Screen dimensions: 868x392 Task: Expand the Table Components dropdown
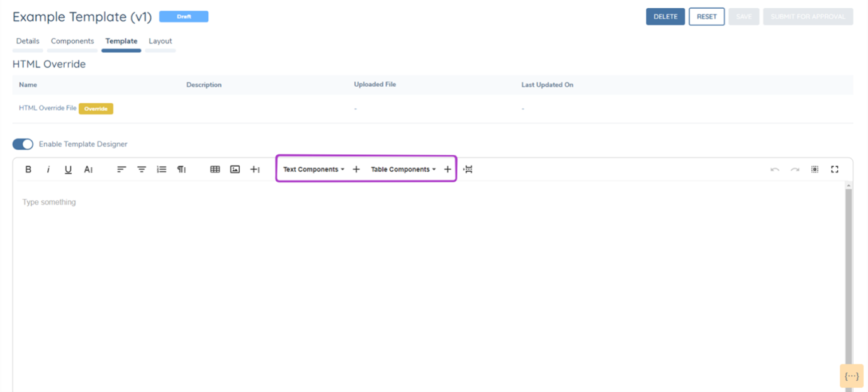point(403,169)
